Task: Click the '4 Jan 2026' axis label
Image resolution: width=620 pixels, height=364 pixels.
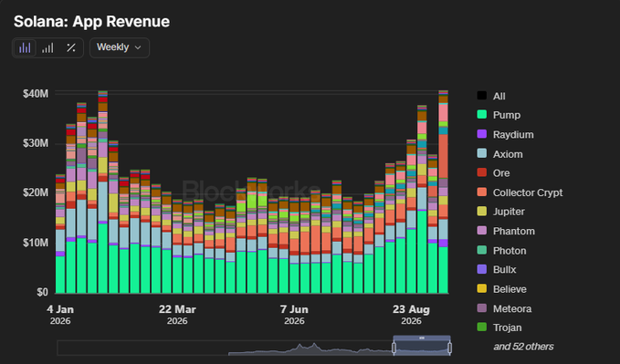Action: tap(60, 315)
